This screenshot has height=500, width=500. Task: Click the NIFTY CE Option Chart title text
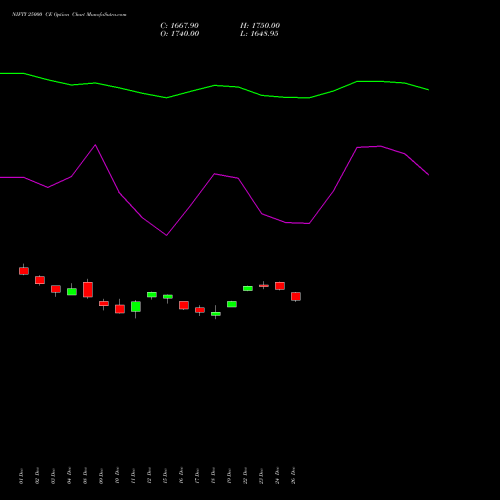(x=69, y=15)
